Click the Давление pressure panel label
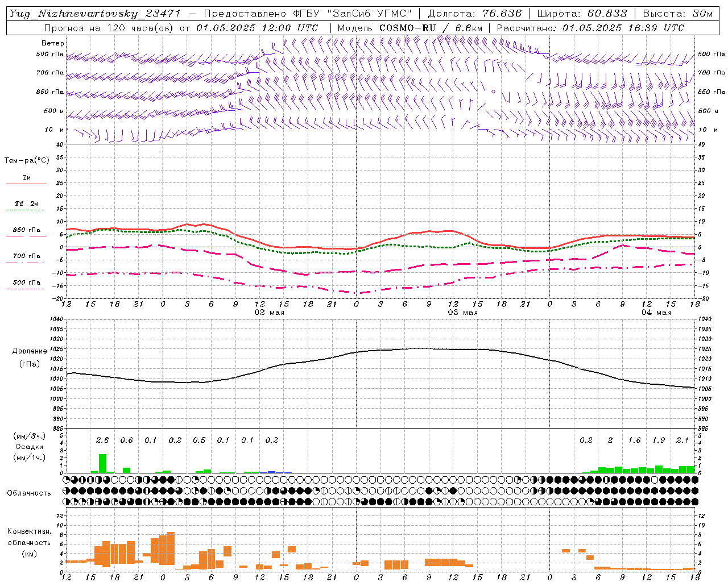 [29, 351]
